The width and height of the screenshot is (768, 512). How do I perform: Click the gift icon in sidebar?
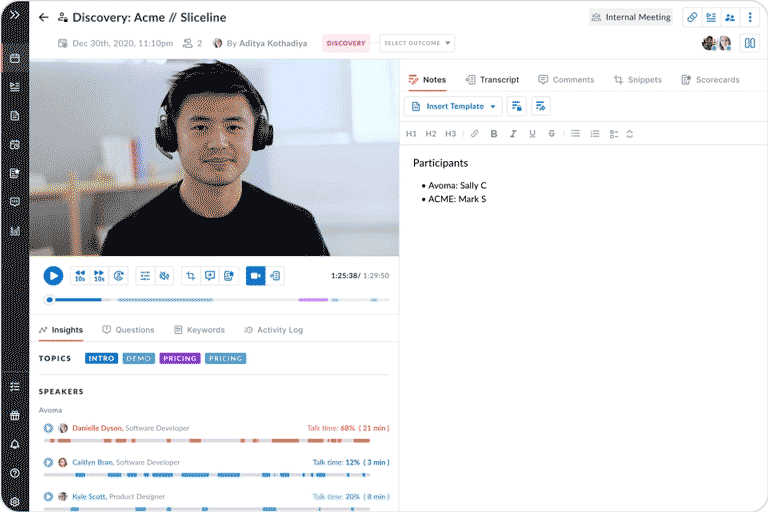[14, 415]
